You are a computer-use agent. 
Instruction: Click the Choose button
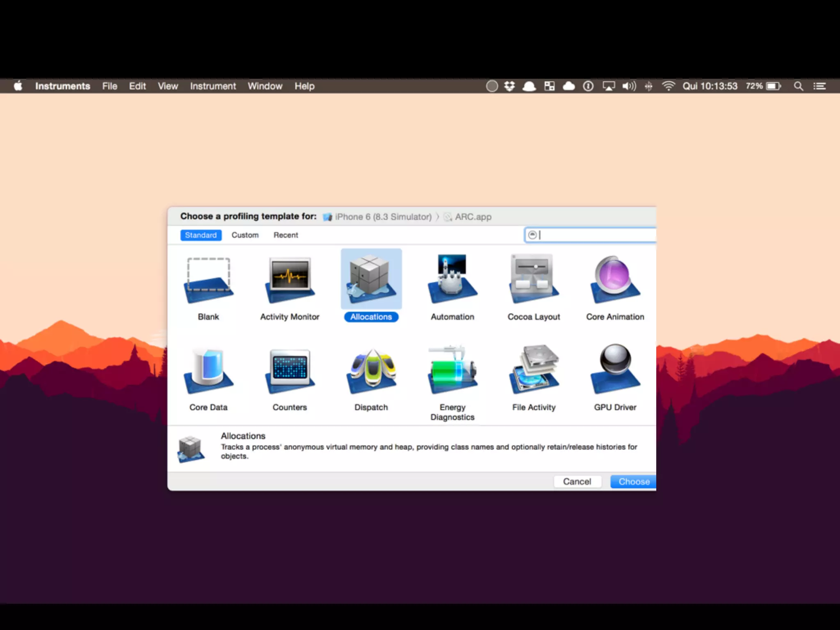[x=633, y=482]
